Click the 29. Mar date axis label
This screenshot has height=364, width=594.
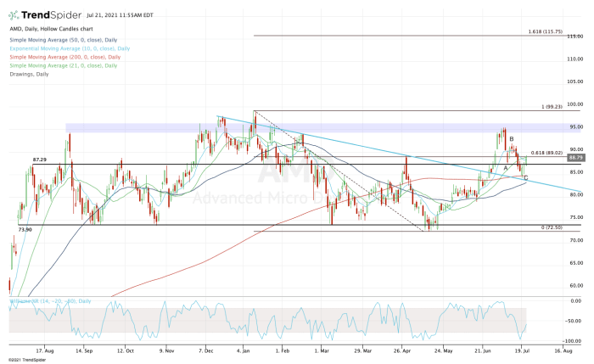coord(363,351)
